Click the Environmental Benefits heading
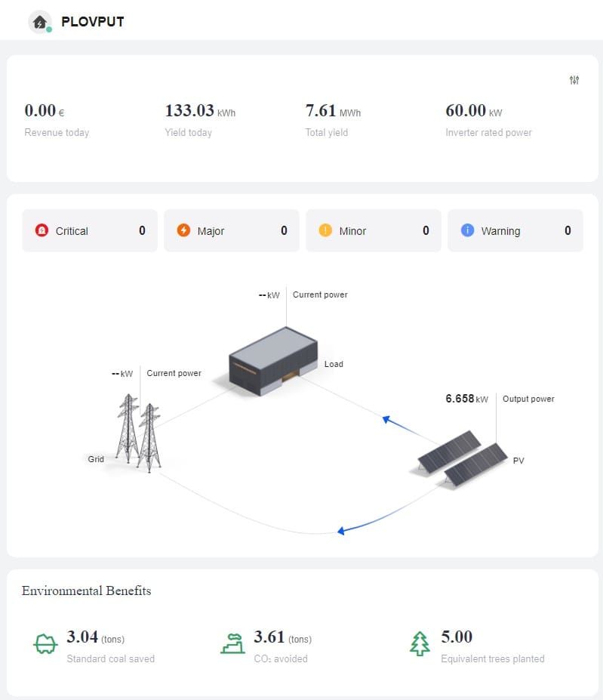 click(86, 591)
